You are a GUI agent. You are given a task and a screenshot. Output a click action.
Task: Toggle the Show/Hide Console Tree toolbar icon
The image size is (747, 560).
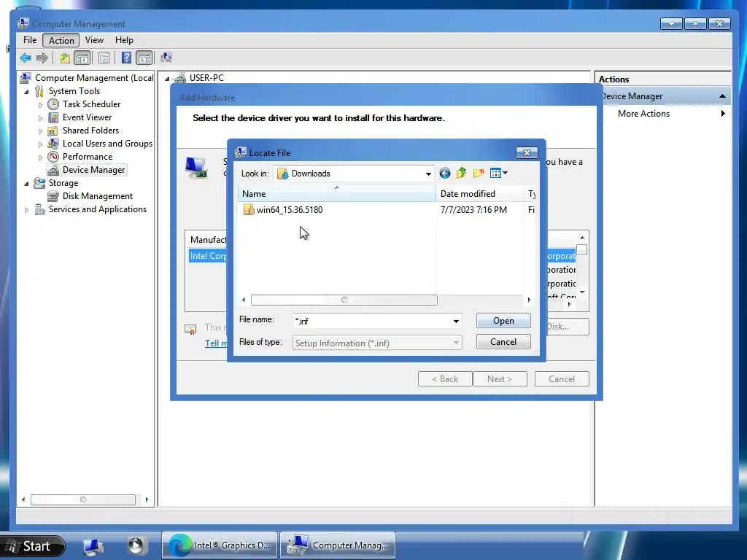(x=82, y=58)
